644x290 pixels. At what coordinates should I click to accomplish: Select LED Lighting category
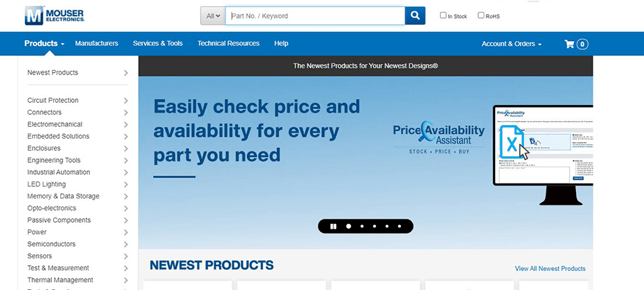[46, 184]
